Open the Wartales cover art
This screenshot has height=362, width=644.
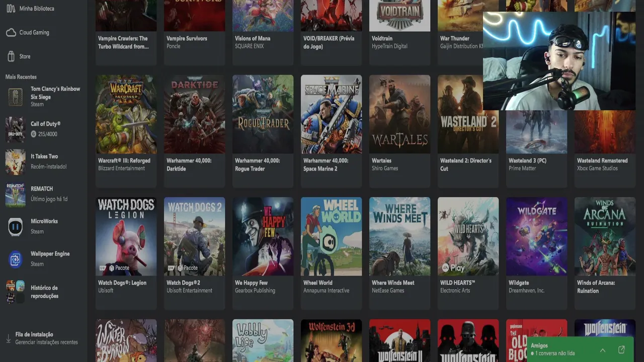pyautogui.click(x=400, y=114)
